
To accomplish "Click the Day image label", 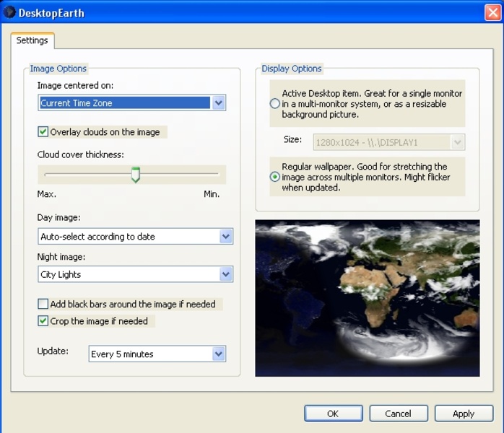I will [58, 217].
